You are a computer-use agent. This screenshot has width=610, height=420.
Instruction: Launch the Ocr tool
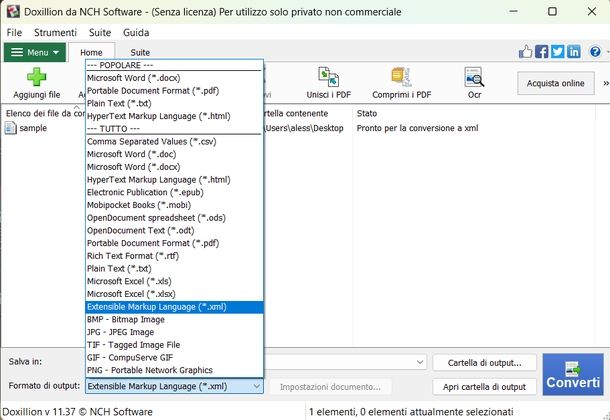(474, 83)
